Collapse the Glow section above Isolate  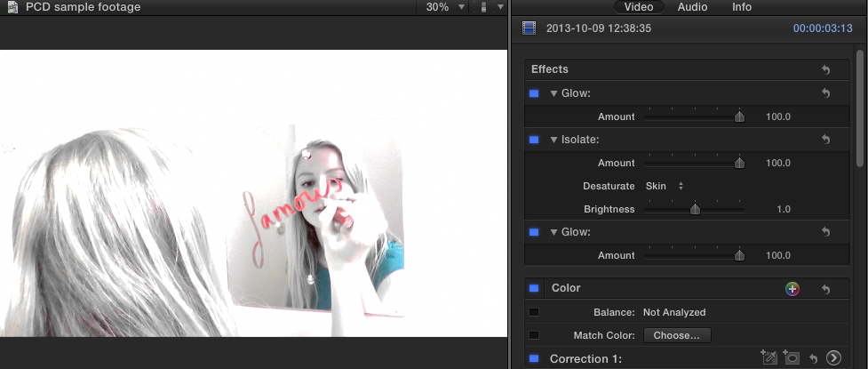click(x=553, y=93)
